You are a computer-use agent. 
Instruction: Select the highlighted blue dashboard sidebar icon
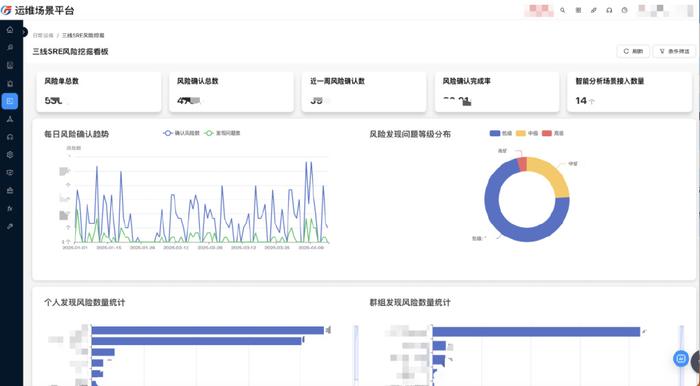(10, 101)
